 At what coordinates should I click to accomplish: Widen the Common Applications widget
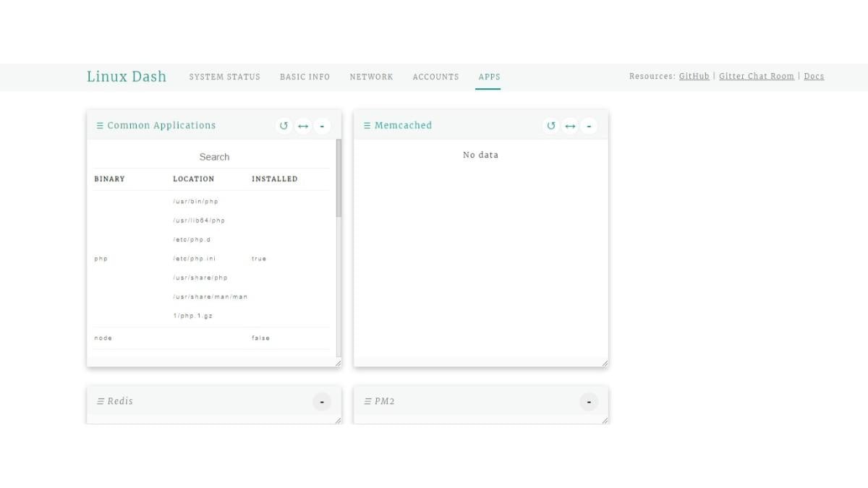click(x=302, y=126)
